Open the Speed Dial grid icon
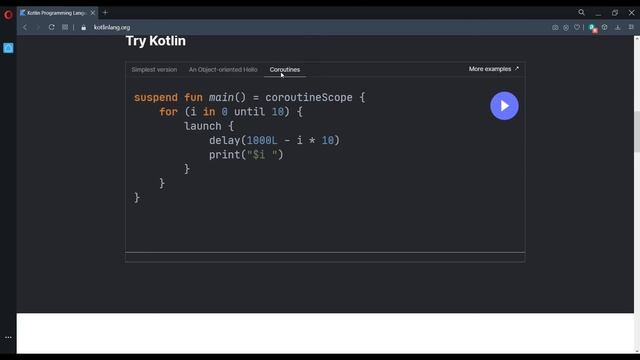 tap(65, 27)
